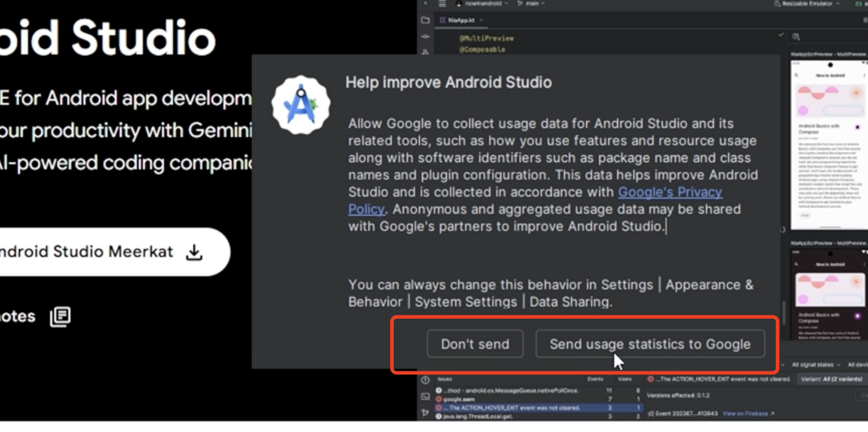The image size is (868, 432).
Task: Open the main branch dropdown
Action: tap(531, 4)
